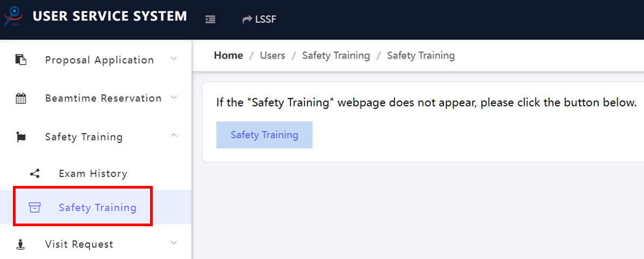The image size is (644, 259).
Task: Expand the Beamtime Reservation chevron
Action: pos(174,97)
